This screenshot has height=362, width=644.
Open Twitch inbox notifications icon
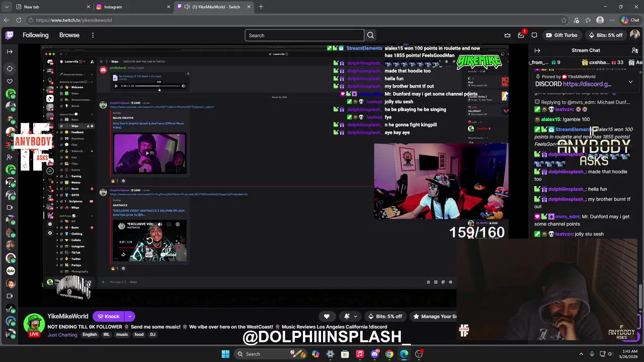pyautogui.click(x=521, y=35)
